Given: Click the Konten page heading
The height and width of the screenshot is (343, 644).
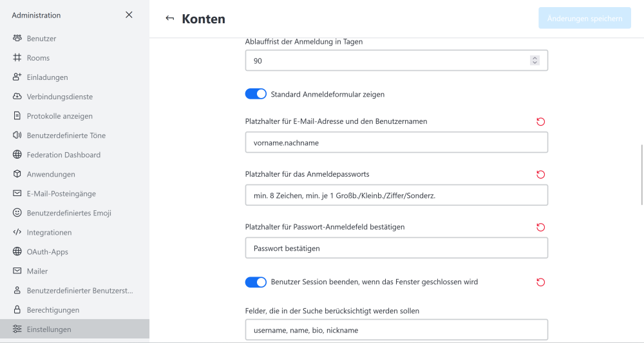Looking at the screenshot, I should click(x=204, y=19).
